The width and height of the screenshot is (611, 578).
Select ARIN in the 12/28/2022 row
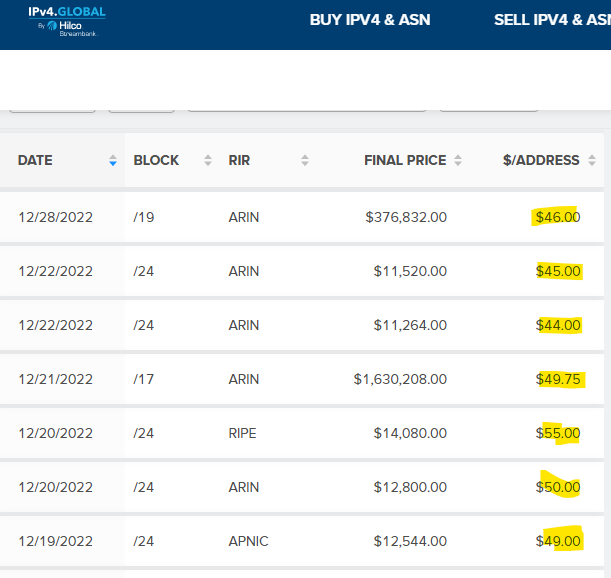244,217
